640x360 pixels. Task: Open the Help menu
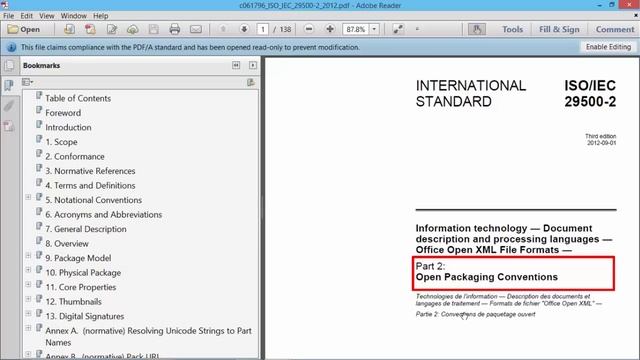100,16
